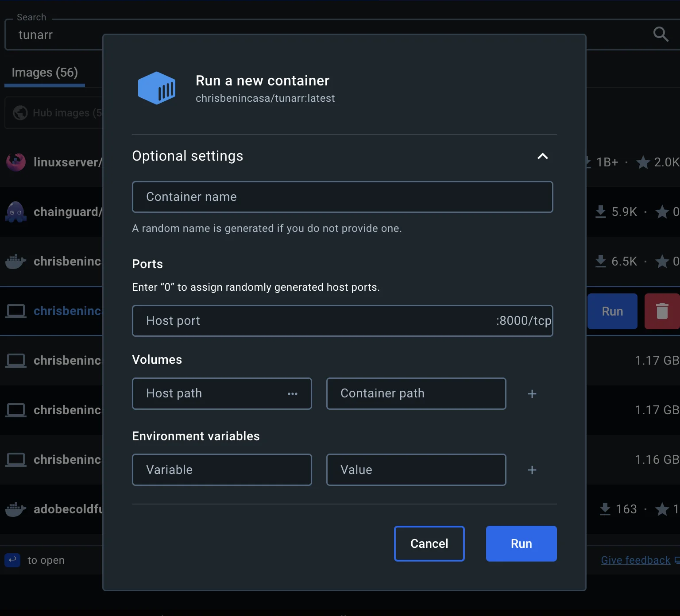Viewport: 680px width, 616px height.
Task: Click the search magnifier icon
Action: 661,34
